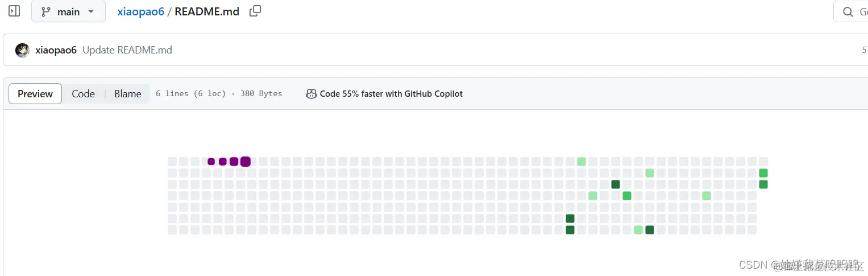868x276 pixels.
Task: Click the GitHub Copilot icon
Action: point(311,94)
